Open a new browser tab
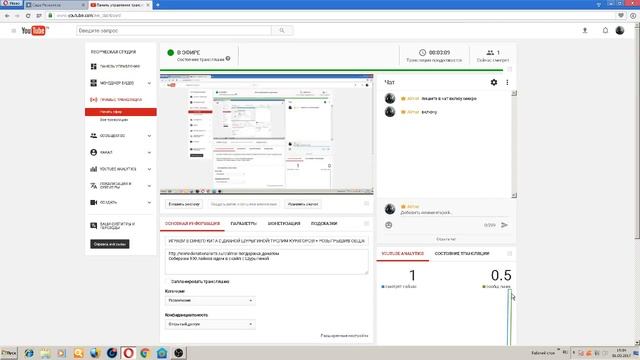 (x=158, y=5)
